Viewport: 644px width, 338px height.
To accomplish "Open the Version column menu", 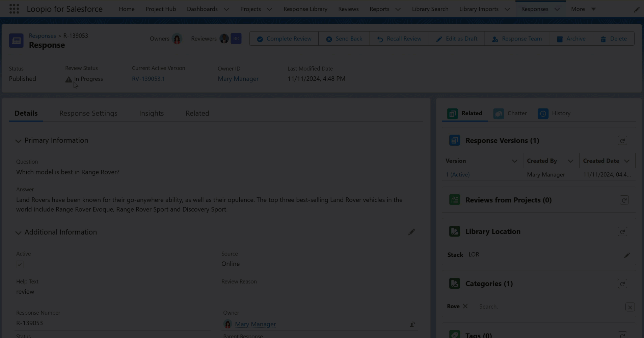I will pos(514,161).
